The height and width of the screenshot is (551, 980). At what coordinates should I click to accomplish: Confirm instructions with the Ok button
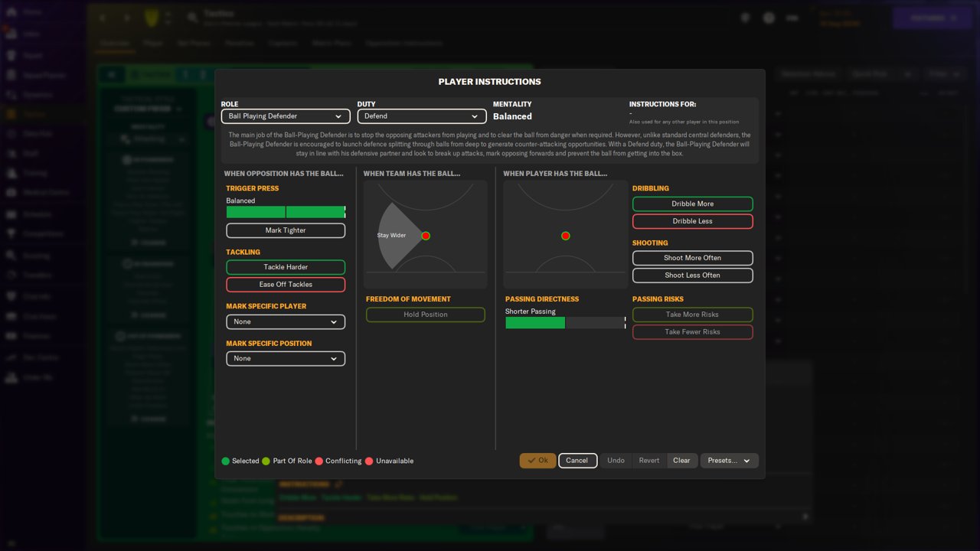point(538,461)
